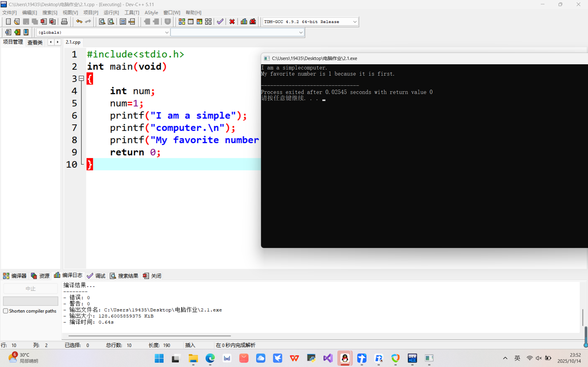
Task: Switch to the 项目管理 sidebar tab
Action: [13, 42]
